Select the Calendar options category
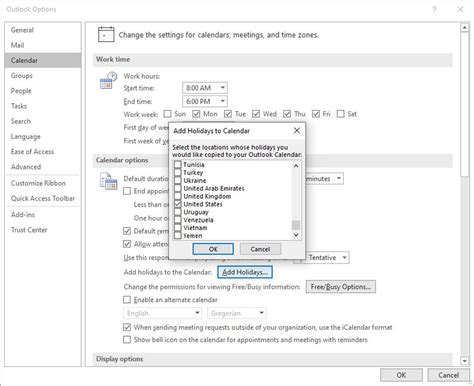This screenshot has width=474, height=386. point(43,60)
